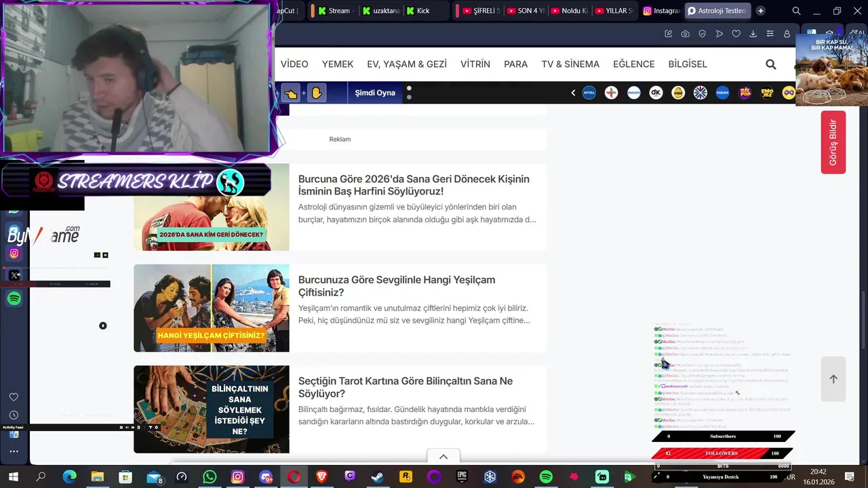Click the ad blocker shield icon

click(703, 34)
